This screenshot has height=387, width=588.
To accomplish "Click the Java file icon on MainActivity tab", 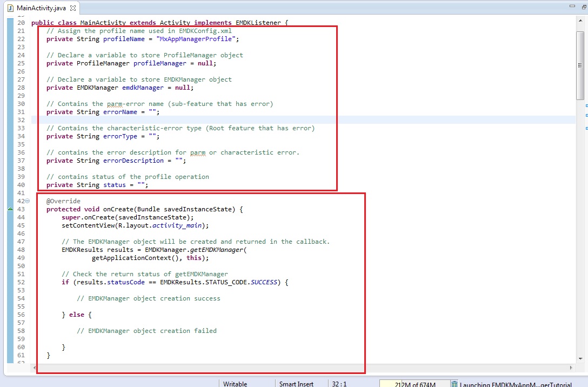I will (10, 8).
